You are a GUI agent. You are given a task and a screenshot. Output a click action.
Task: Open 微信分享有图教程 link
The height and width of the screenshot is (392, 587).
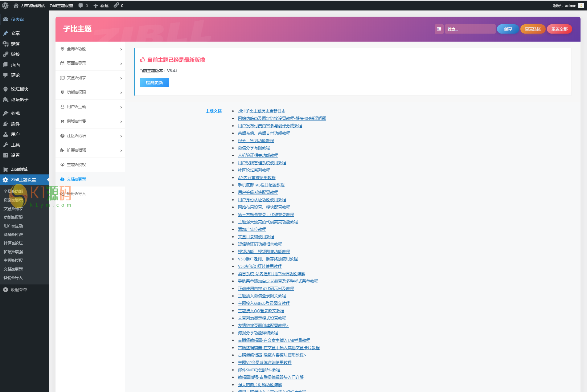254,148
